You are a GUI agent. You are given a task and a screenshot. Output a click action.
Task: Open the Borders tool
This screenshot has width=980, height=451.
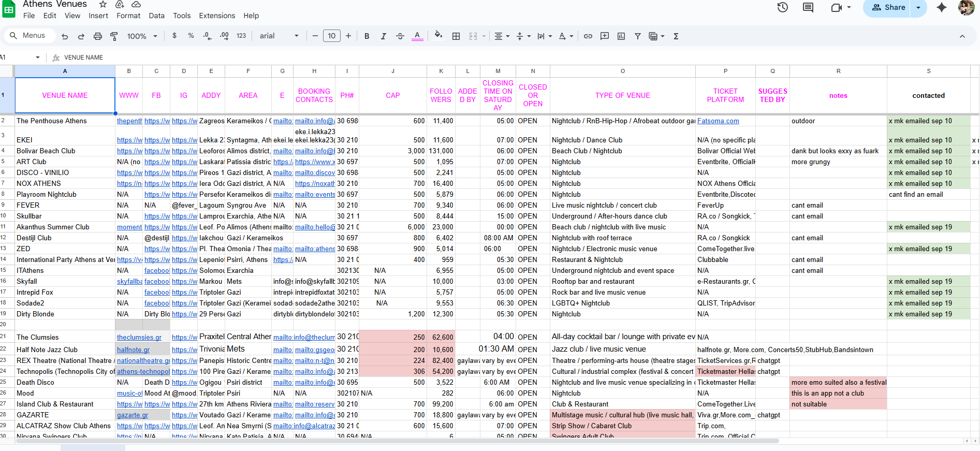[x=456, y=36]
